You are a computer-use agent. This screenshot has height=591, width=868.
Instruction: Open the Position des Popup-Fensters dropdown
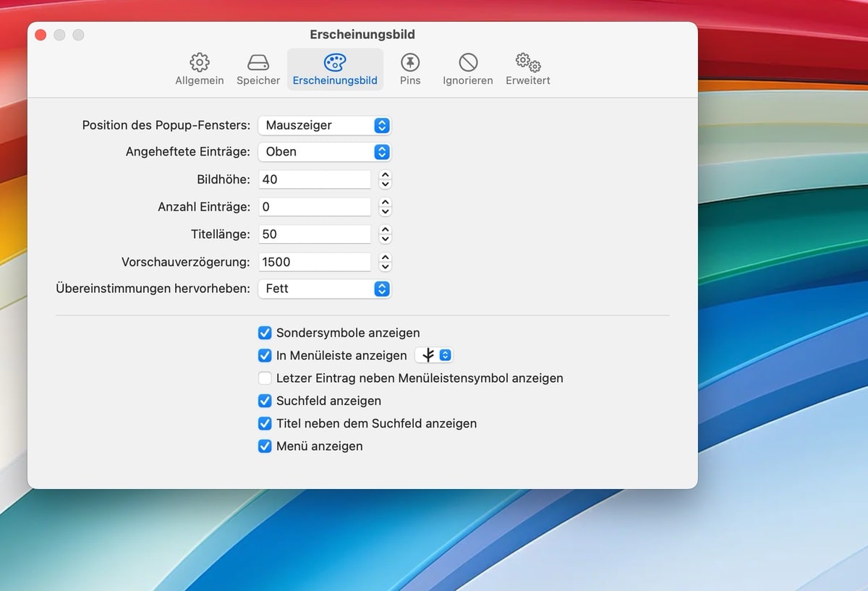pyautogui.click(x=324, y=125)
